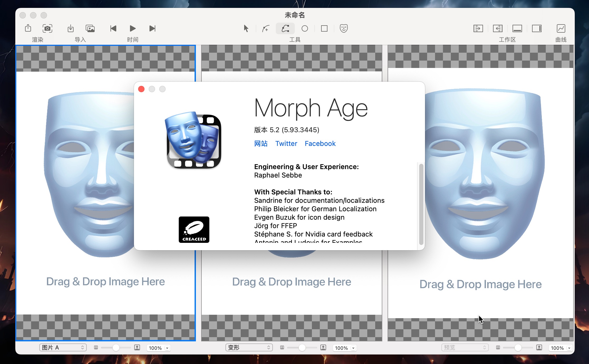This screenshot has height=364, width=589.
Task: Click large zoom-in icon in middle panel
Action: point(323,348)
